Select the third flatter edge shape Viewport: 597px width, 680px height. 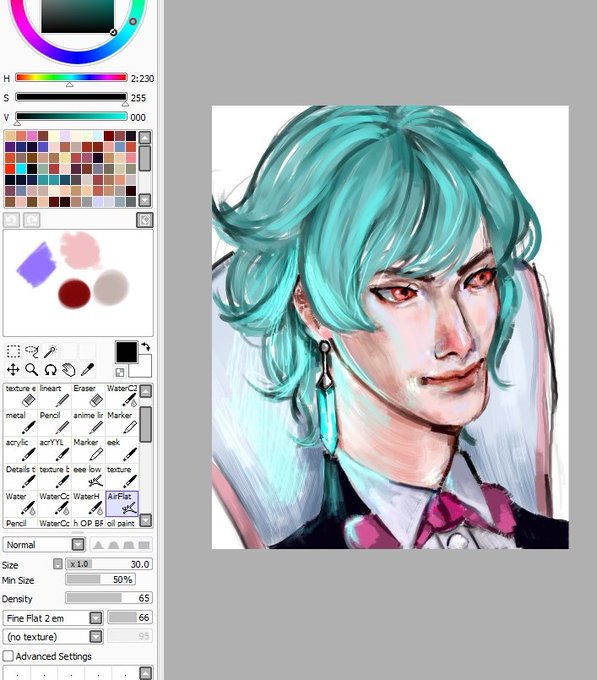click(128, 545)
